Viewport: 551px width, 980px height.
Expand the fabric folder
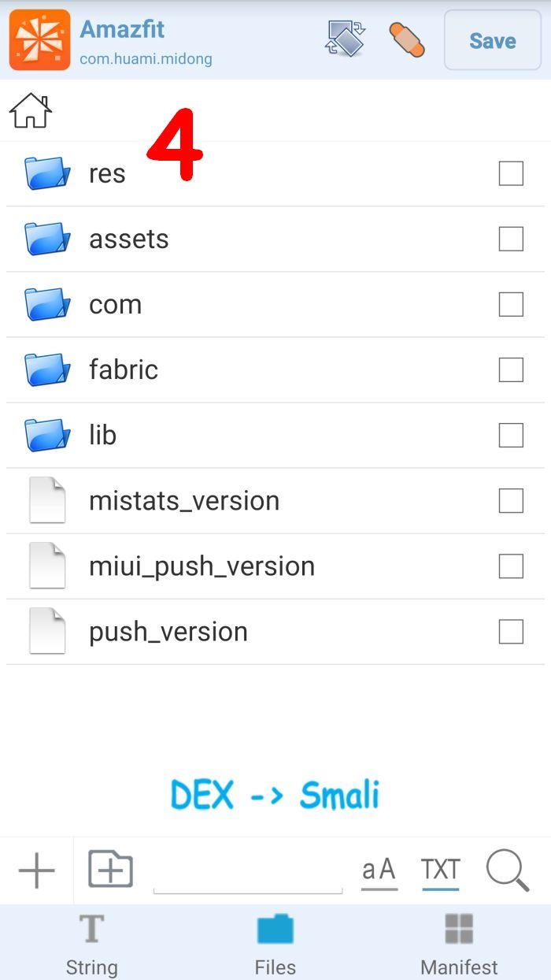click(x=123, y=369)
